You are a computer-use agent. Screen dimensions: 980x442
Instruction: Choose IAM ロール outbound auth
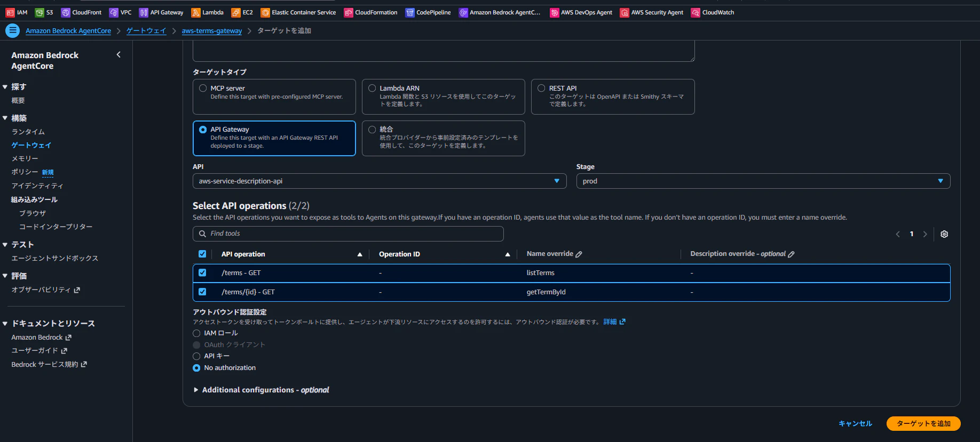point(196,333)
